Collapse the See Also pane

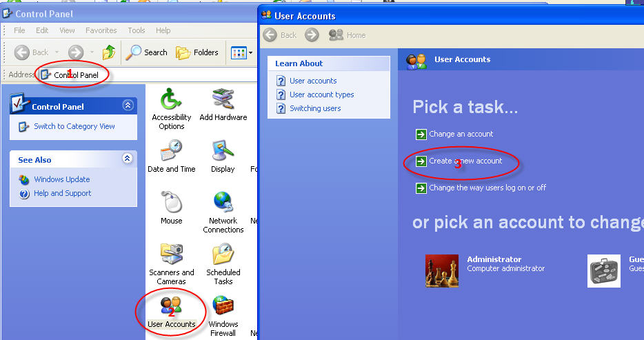coord(128,159)
